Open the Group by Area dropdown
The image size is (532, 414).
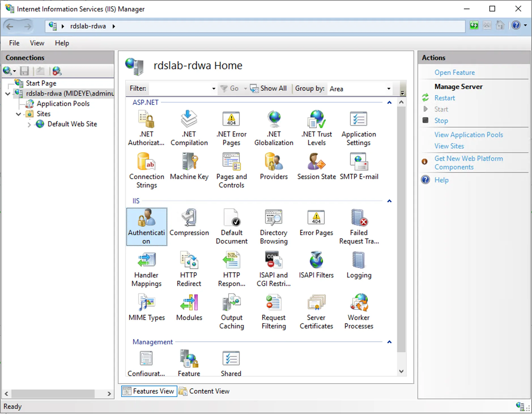388,89
